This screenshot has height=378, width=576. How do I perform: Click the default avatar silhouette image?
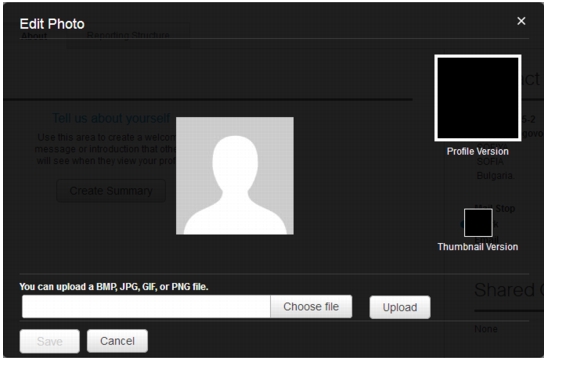[x=235, y=176]
